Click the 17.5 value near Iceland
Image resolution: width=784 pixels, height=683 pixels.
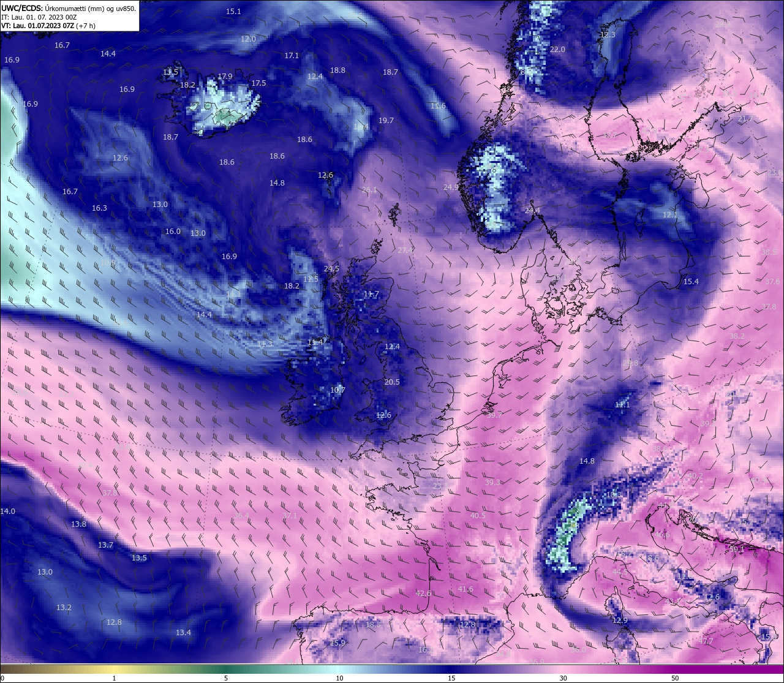point(258,83)
